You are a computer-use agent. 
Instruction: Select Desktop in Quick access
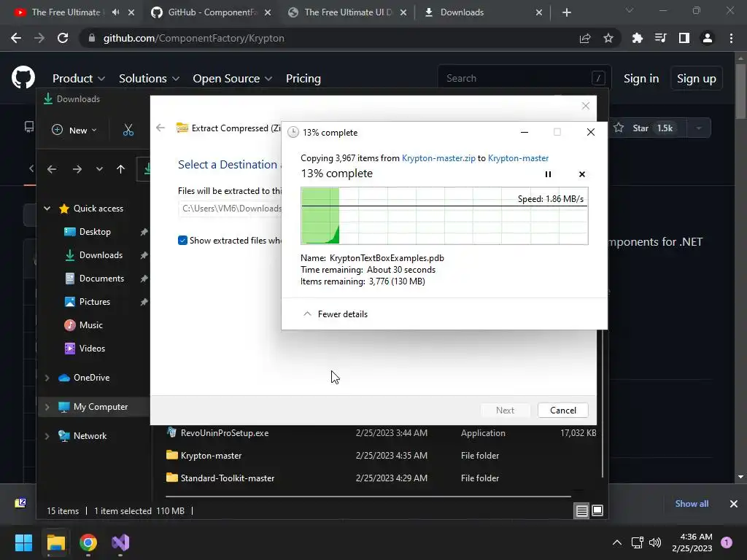point(95,232)
